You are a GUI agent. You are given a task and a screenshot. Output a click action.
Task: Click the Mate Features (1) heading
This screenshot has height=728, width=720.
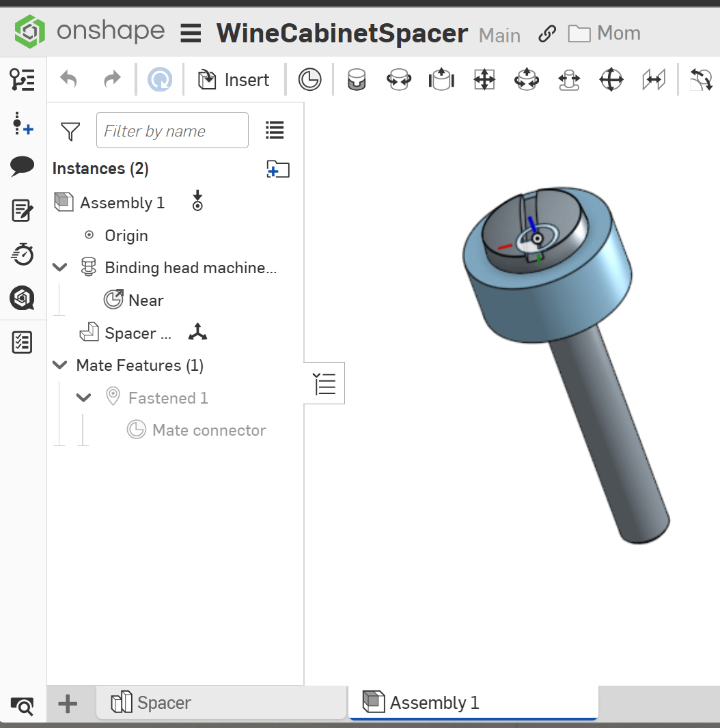pyautogui.click(x=140, y=365)
